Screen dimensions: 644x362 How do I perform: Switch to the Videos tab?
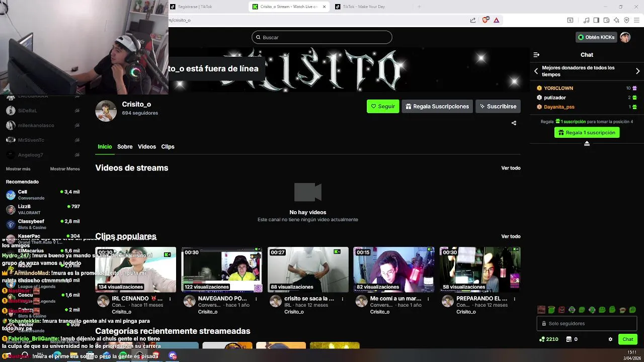point(147,147)
